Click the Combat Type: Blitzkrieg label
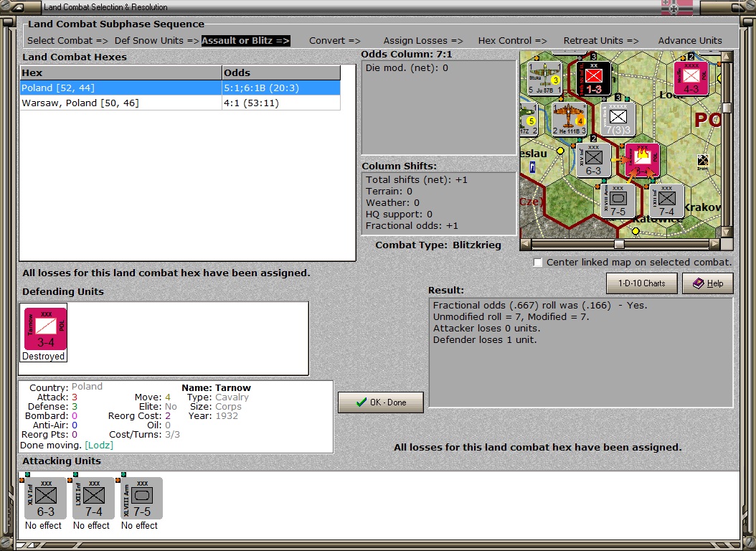756x551 pixels. click(438, 245)
